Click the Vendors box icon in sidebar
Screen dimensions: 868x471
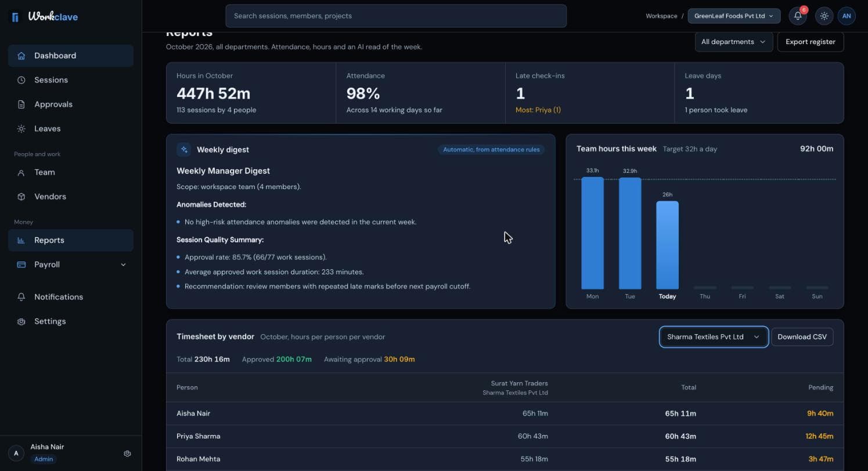point(21,197)
